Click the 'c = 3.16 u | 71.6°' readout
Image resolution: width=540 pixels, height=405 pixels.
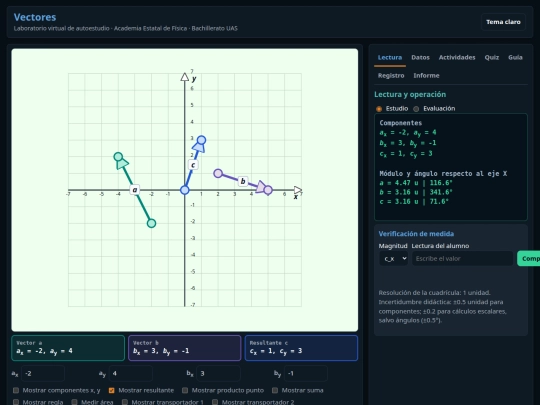(414, 201)
